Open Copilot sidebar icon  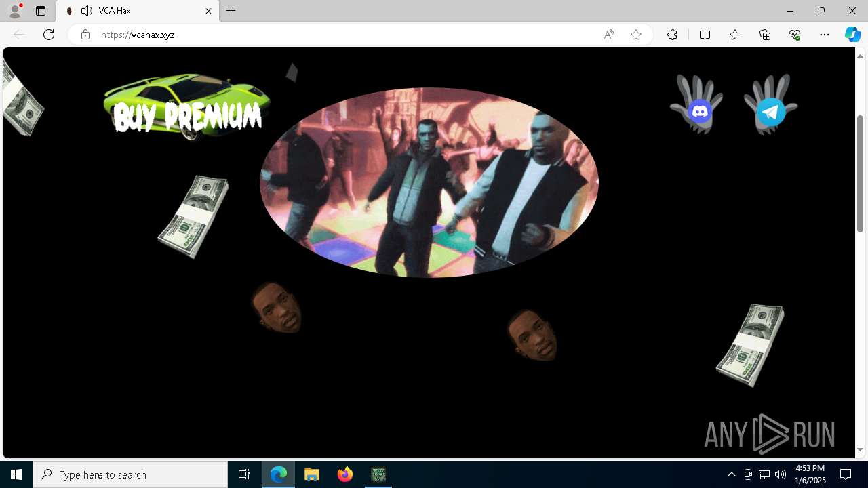click(x=853, y=35)
